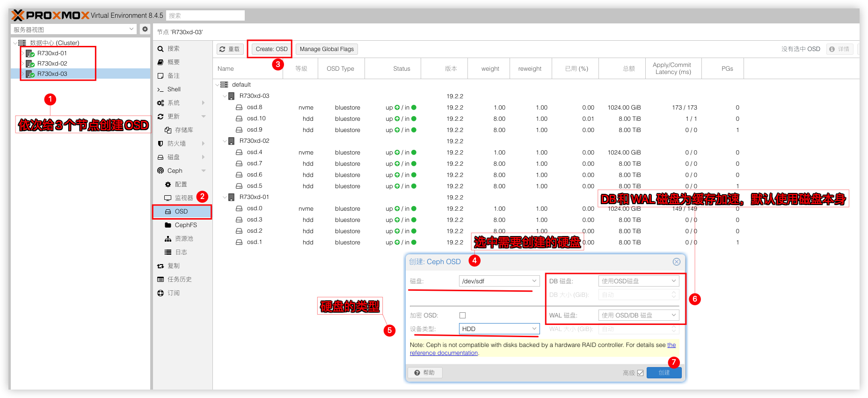The width and height of the screenshot is (868, 398).
Task: Select the osd.2 row
Action: click(x=536, y=231)
